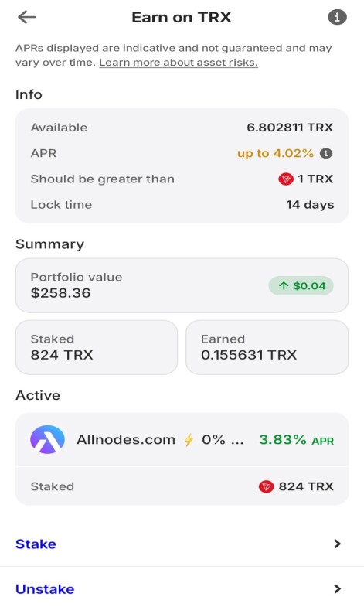Expand the Unstake row chevron
Image resolution: width=364 pixels, height=607 pixels.
point(337,588)
